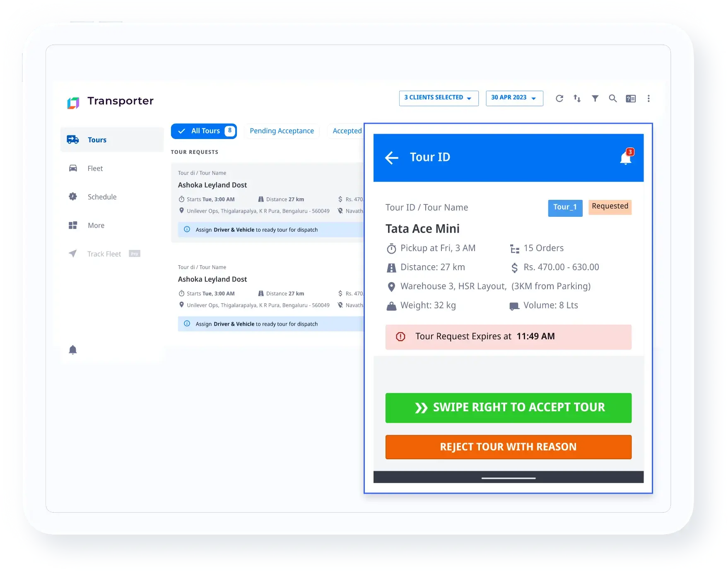Open the card list view icon
This screenshot has height=571, width=728.
coord(630,98)
